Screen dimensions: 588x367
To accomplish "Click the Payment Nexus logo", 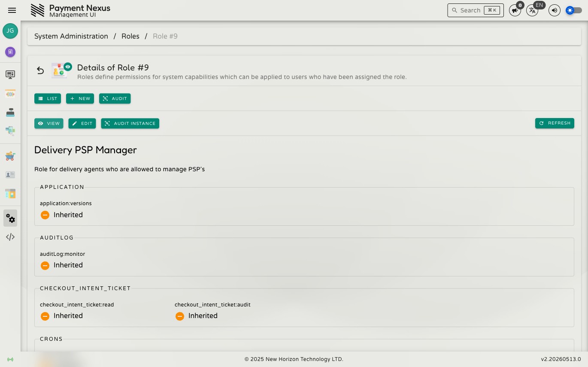I will [x=38, y=10].
